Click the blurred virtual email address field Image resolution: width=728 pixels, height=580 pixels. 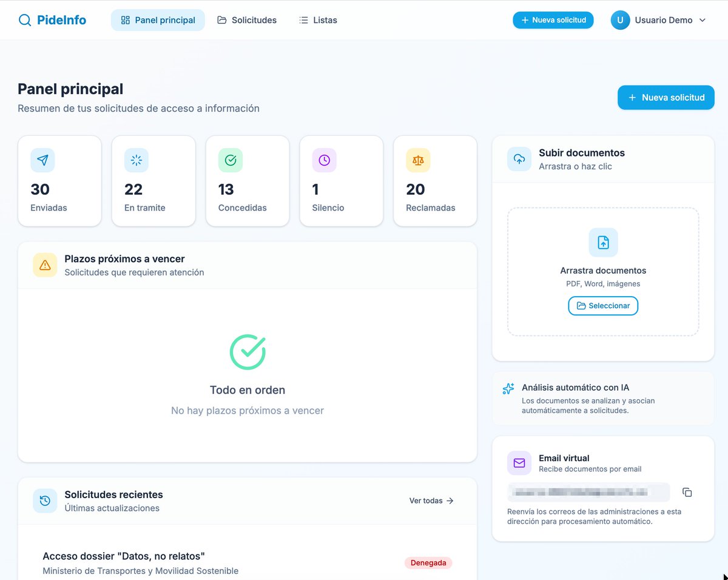(588, 492)
